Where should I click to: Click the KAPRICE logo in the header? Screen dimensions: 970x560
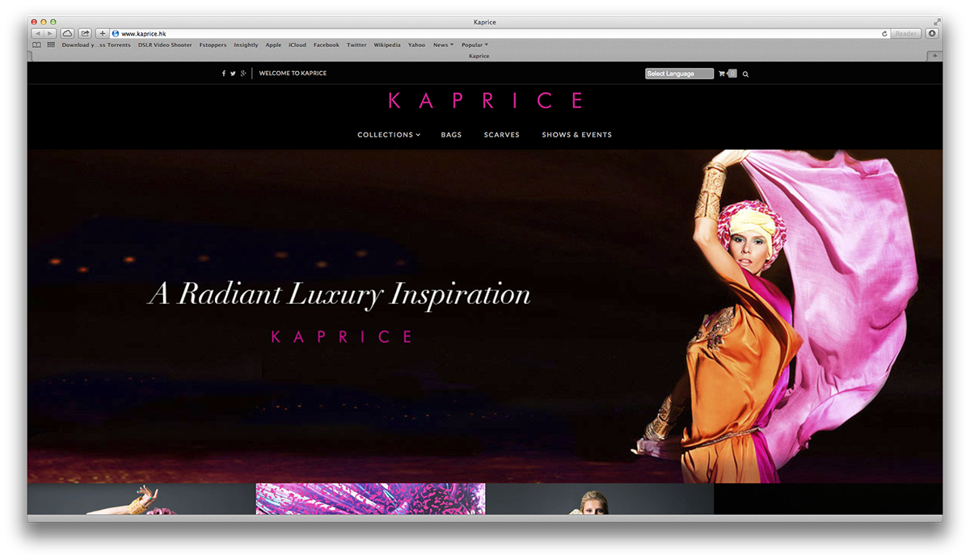485,101
